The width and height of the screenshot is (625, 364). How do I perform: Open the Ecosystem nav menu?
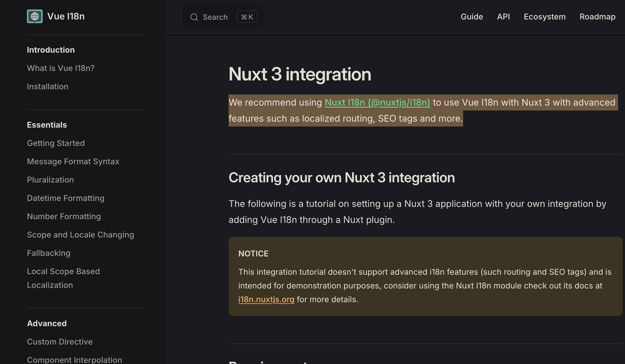(x=545, y=17)
